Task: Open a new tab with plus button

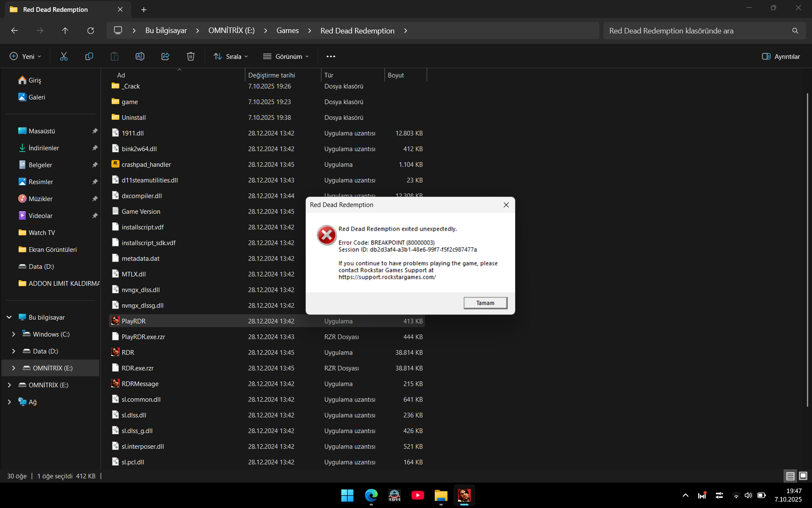Action: pos(144,9)
